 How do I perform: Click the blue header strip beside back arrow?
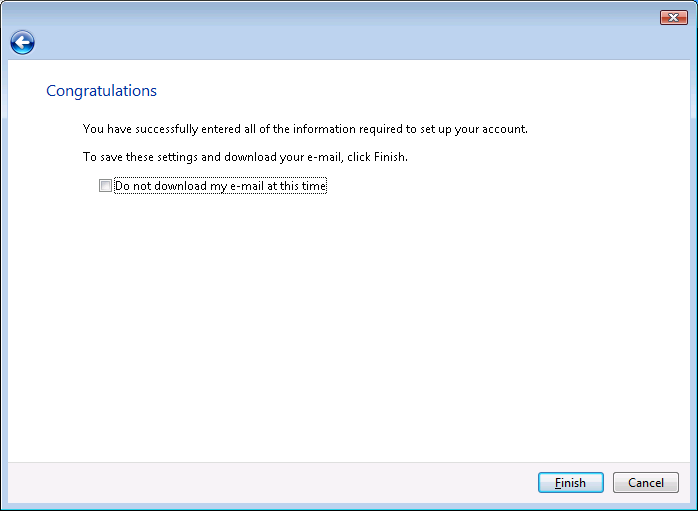click(350, 42)
